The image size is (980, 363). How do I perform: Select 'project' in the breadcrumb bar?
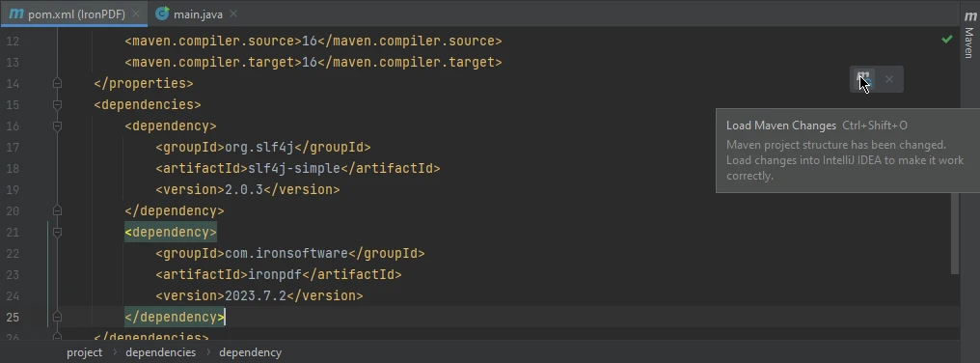[84, 352]
